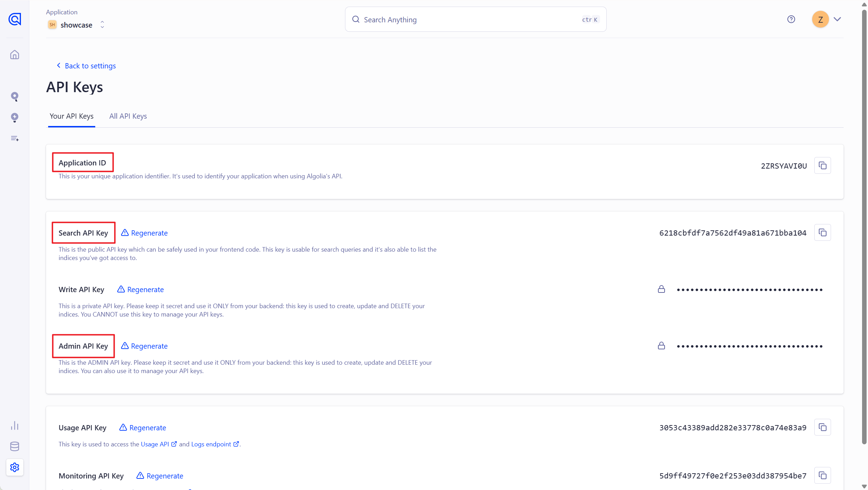The image size is (868, 490).
Task: Reveal the hidden Write API Key
Action: point(661,289)
